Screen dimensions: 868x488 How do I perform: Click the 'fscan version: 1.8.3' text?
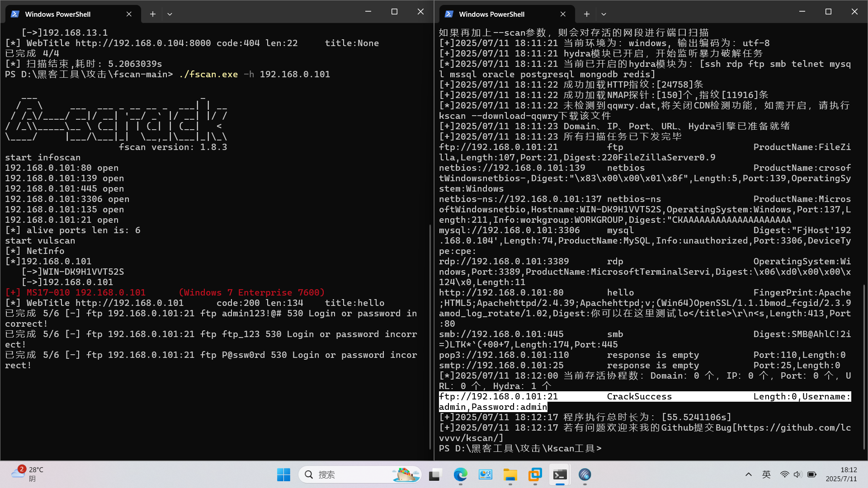coord(173,147)
